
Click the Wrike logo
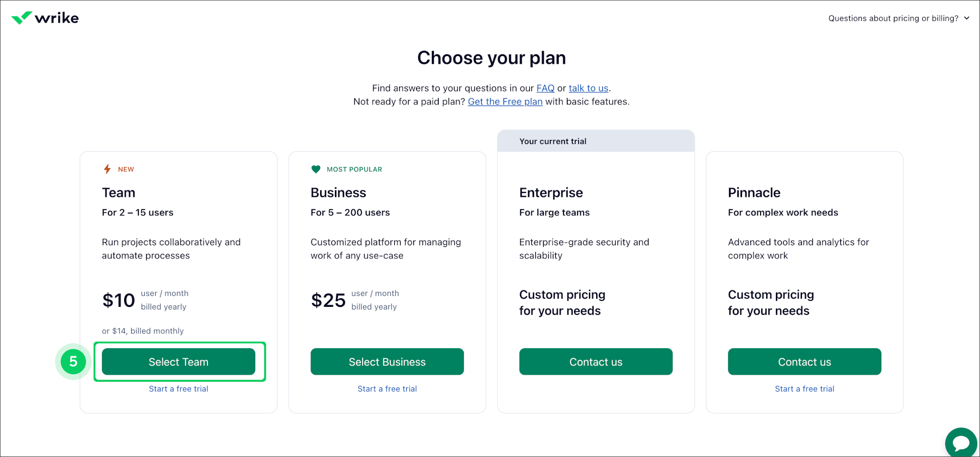point(45,17)
